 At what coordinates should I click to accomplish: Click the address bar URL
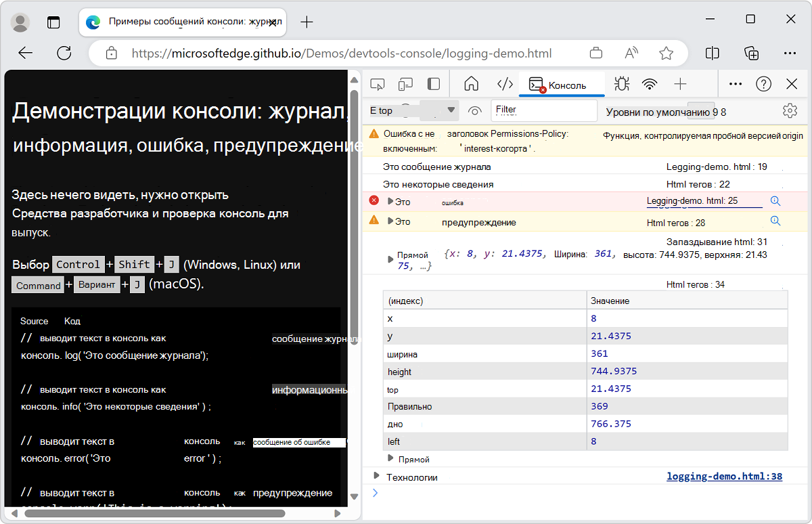(342, 53)
